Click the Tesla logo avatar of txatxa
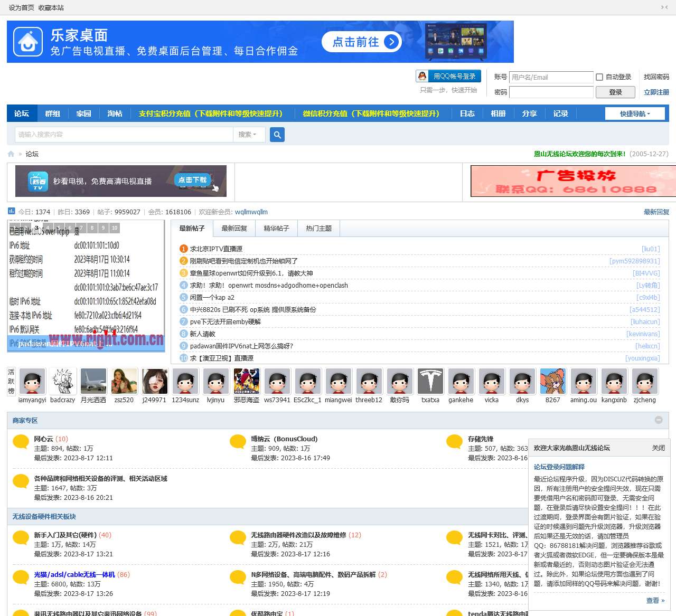This screenshot has height=616, width=676. click(430, 381)
